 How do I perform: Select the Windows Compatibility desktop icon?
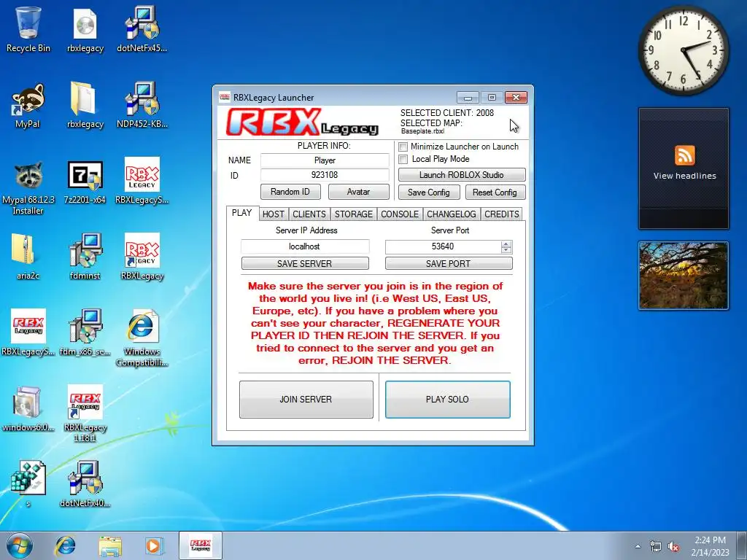[142, 338]
